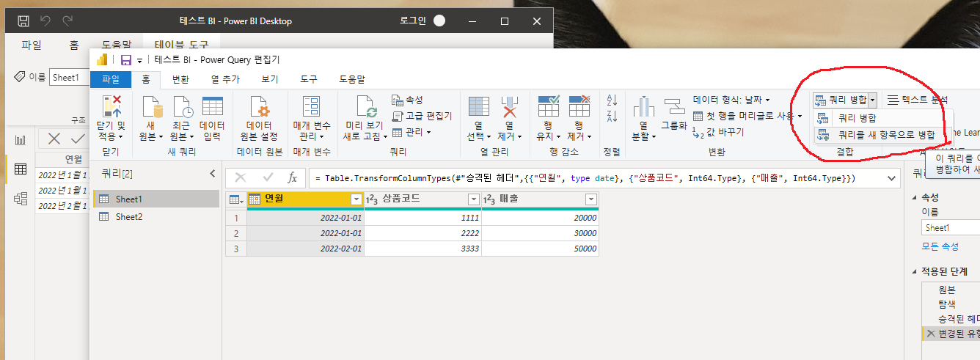
Task: Switch to the 변환 ribbon tab
Action: click(180, 79)
